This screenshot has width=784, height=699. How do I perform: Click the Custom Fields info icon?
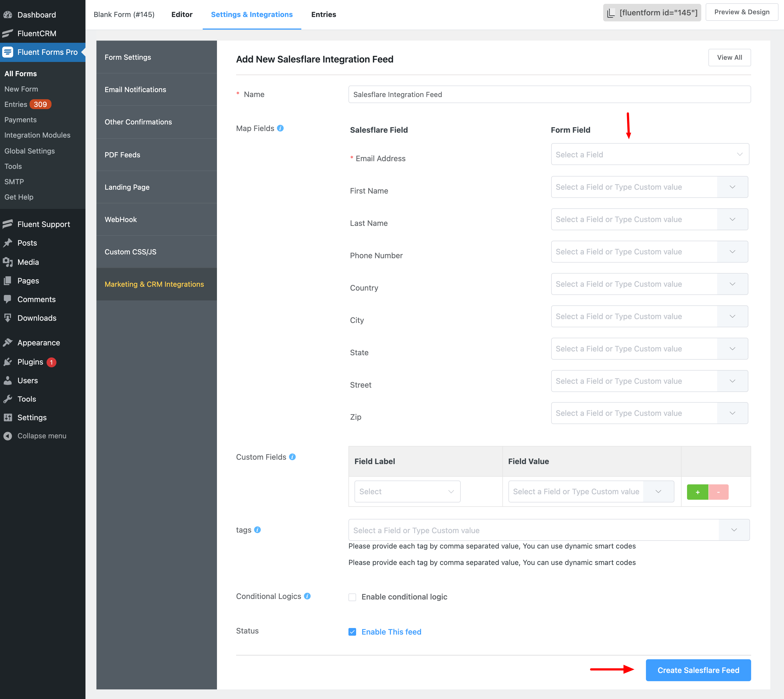click(x=292, y=457)
